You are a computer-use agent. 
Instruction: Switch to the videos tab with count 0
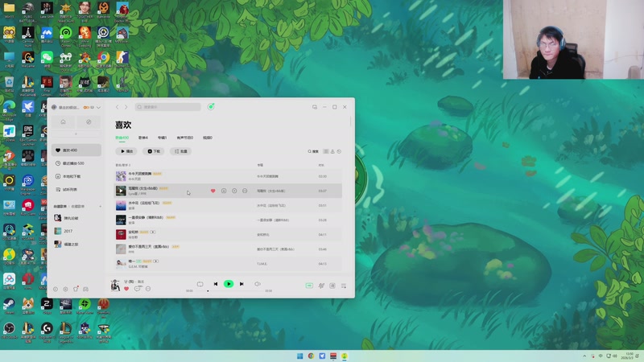(208, 138)
